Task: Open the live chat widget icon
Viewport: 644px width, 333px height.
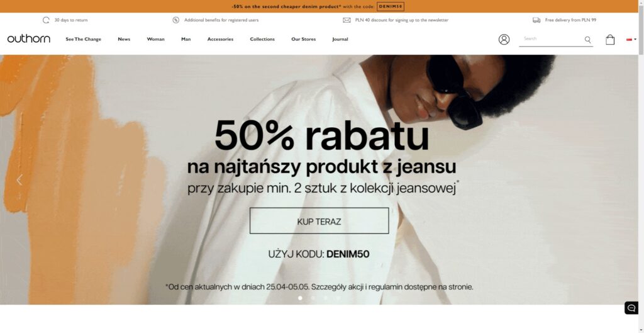Action: click(631, 308)
